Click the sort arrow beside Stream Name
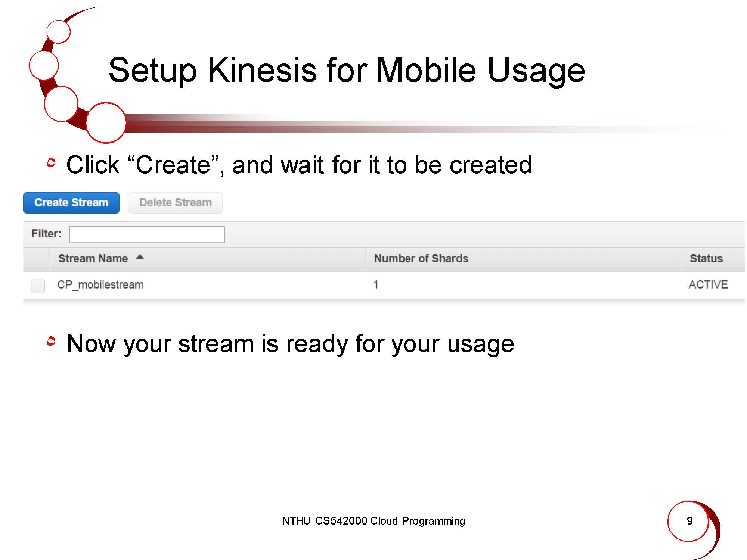Viewport: 747px width, 560px height. (140, 257)
